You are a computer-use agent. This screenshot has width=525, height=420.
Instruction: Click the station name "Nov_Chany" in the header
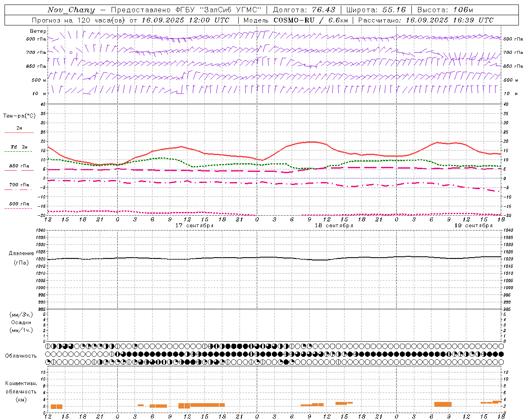coord(71,10)
